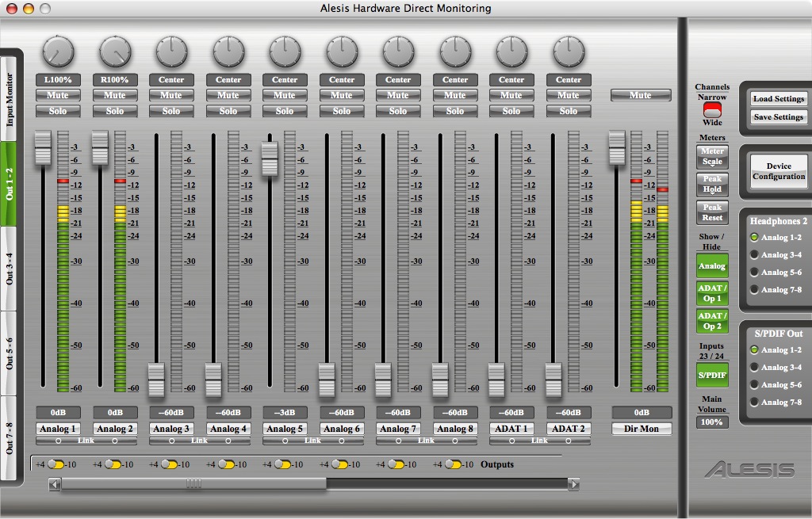Mute the Analog 6 channel

point(342,95)
